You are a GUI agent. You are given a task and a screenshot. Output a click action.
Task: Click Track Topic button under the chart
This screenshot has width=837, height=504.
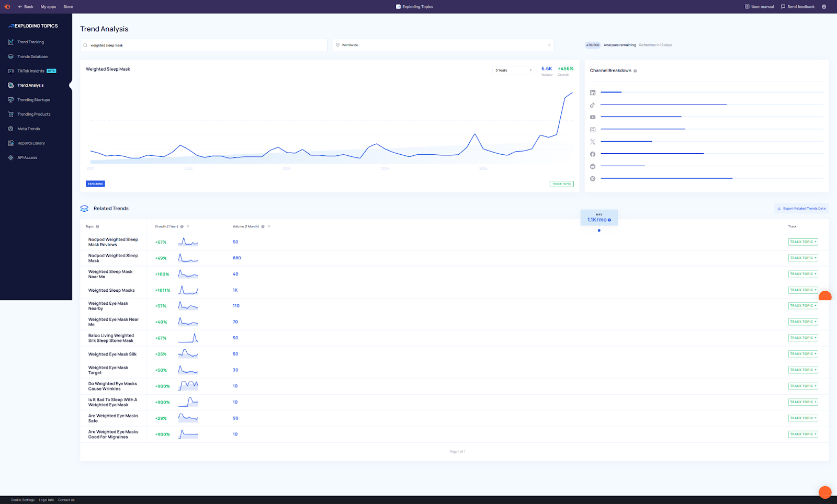point(561,184)
